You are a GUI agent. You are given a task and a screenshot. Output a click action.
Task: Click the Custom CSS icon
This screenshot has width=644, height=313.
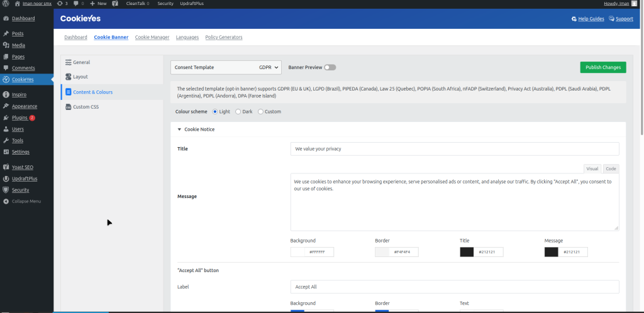[x=68, y=107]
